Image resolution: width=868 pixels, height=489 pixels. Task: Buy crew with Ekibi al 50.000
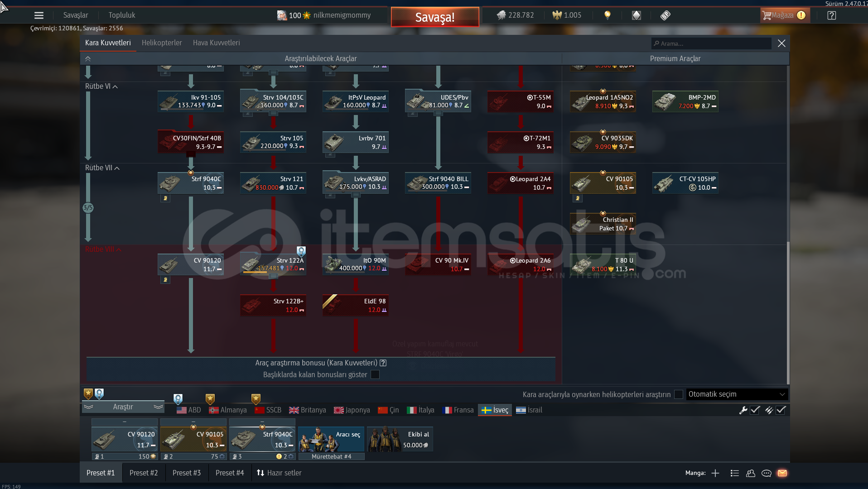click(x=400, y=439)
